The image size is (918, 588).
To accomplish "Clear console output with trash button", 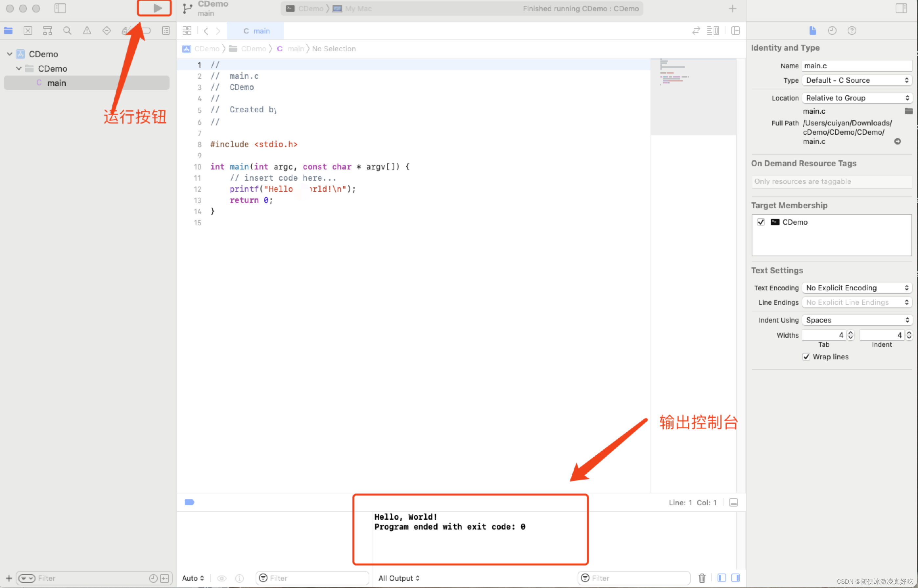I will (x=702, y=578).
